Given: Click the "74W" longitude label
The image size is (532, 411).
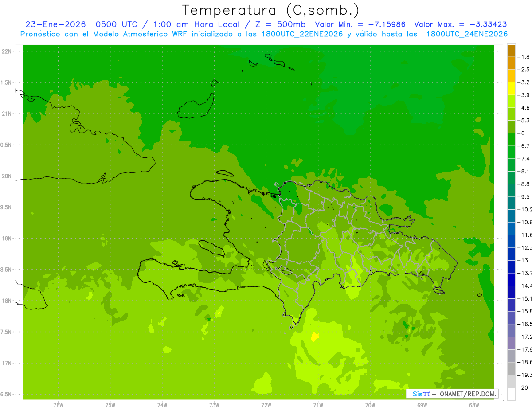Looking at the screenshot, I should (162, 405).
